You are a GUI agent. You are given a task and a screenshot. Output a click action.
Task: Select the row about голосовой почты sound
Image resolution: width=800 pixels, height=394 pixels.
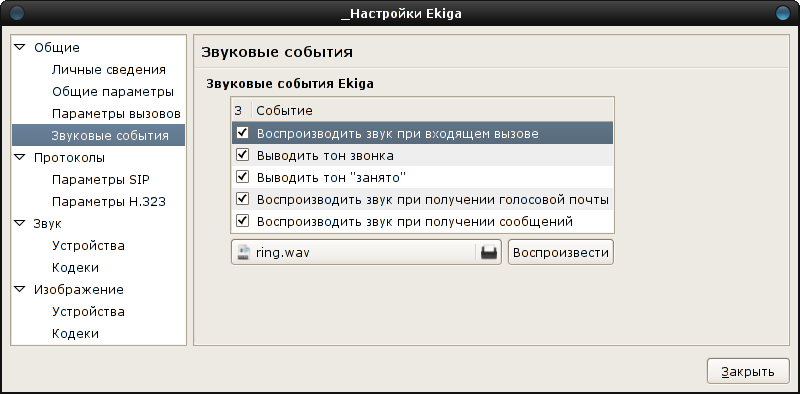[x=422, y=199]
